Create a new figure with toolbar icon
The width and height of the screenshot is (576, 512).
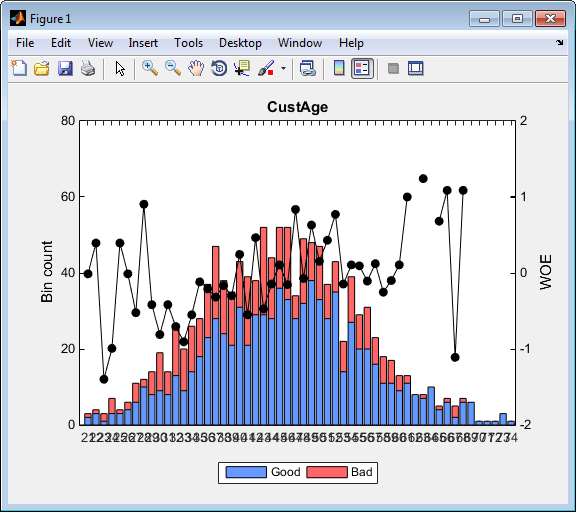pyautogui.click(x=19, y=68)
